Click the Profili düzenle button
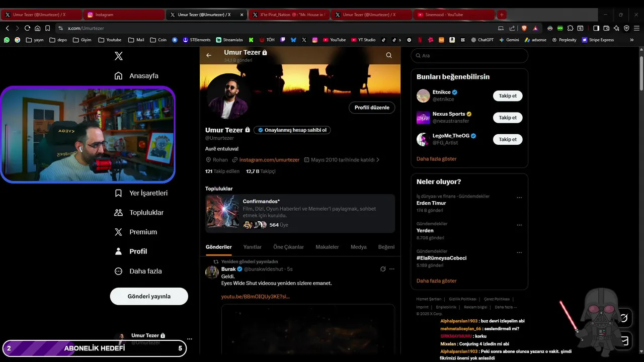This screenshot has width=644, height=362. tap(372, 108)
